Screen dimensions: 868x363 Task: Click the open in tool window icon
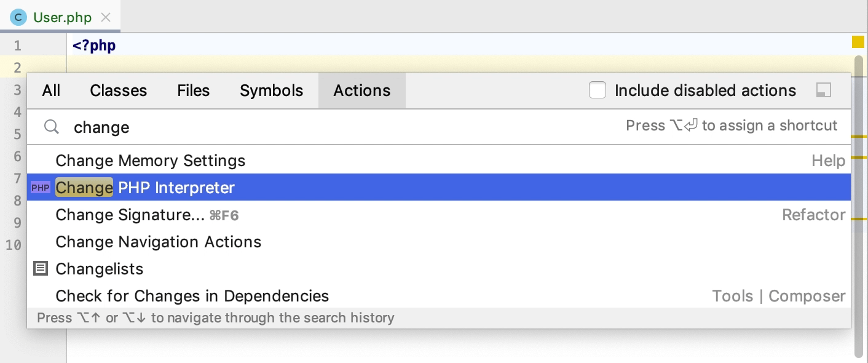click(823, 90)
